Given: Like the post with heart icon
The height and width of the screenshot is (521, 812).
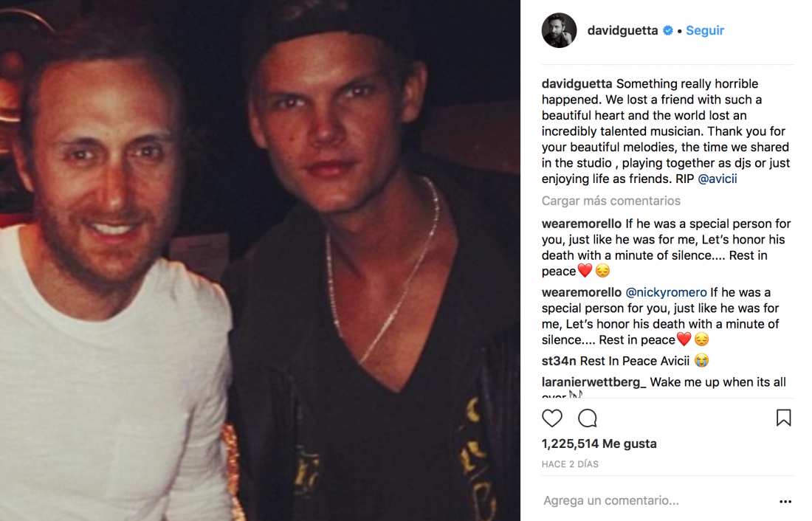Looking at the screenshot, I should tap(552, 418).
